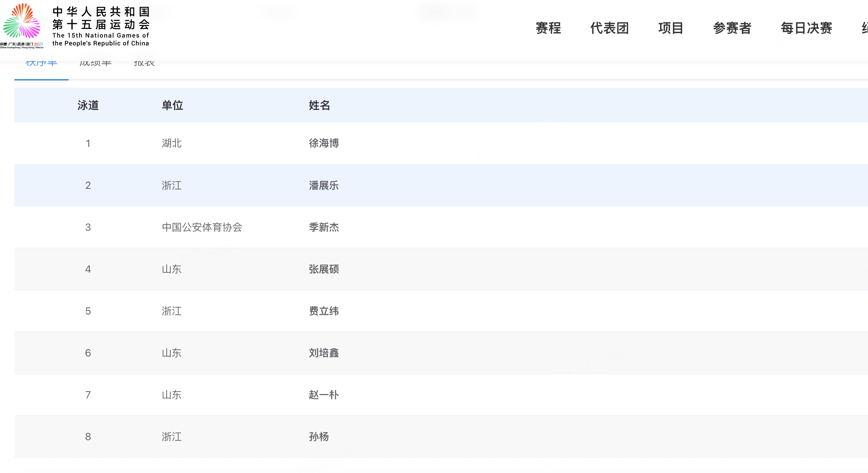Click athlete name 刘培鑫

(324, 353)
